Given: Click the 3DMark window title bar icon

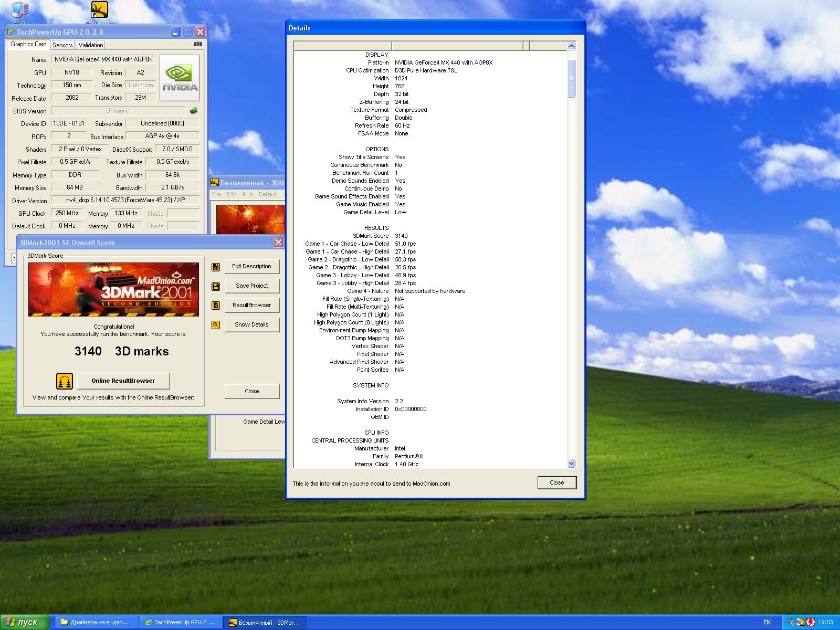Looking at the screenshot, I should [x=215, y=183].
